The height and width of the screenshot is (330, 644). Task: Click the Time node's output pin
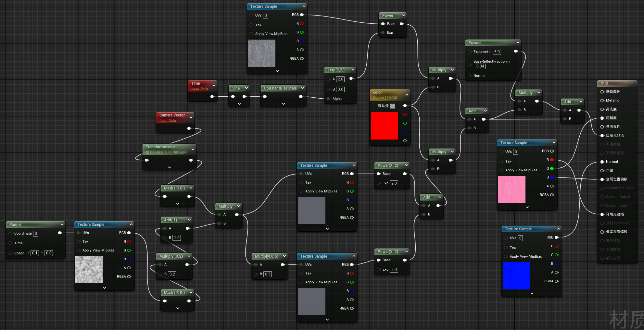212,97
